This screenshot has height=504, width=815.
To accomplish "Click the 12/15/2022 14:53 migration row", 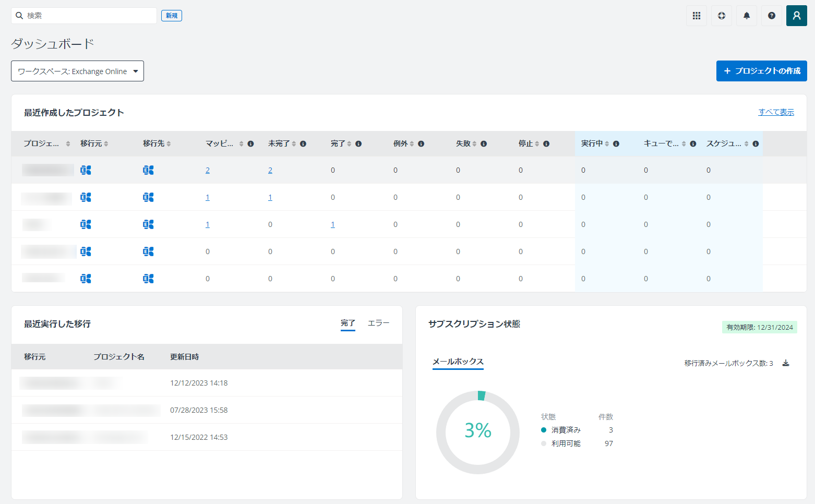I will tap(207, 437).
